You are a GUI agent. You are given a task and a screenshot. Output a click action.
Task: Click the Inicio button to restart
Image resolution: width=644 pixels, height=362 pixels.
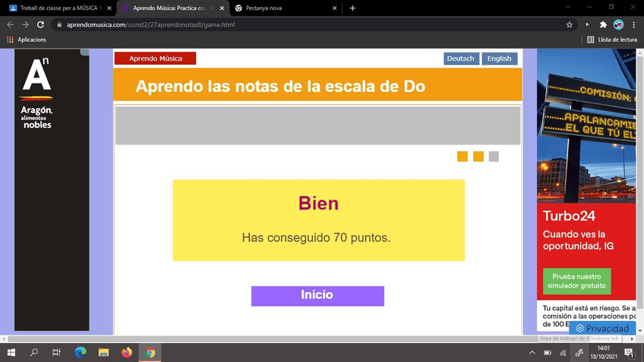click(x=317, y=296)
